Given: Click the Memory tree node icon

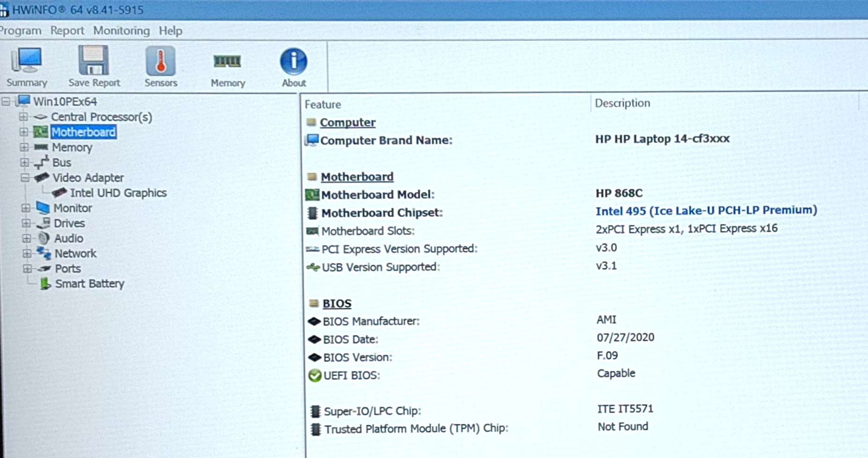Looking at the screenshot, I should click(x=41, y=147).
